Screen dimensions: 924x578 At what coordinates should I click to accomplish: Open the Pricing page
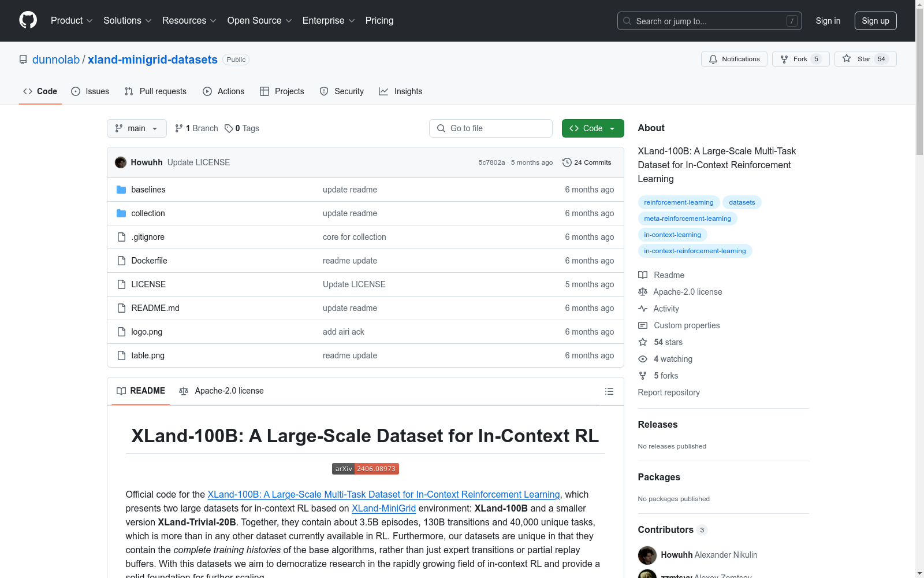pyautogui.click(x=379, y=21)
